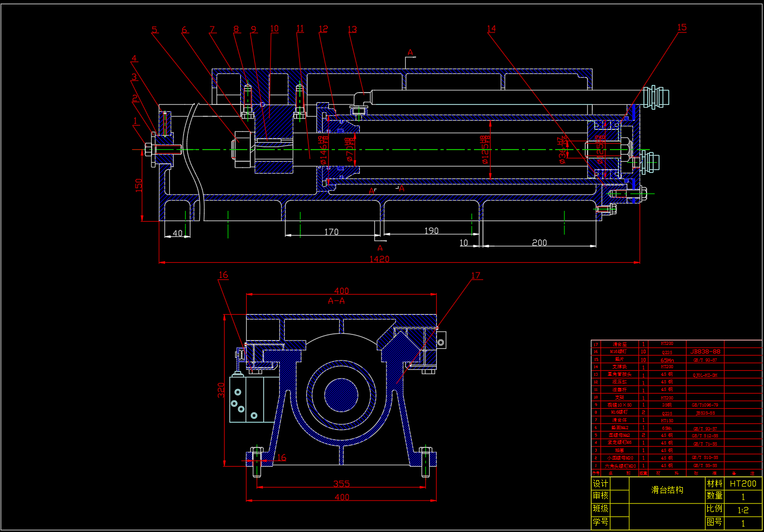Click the 滑台结构 title block text

tap(667, 490)
